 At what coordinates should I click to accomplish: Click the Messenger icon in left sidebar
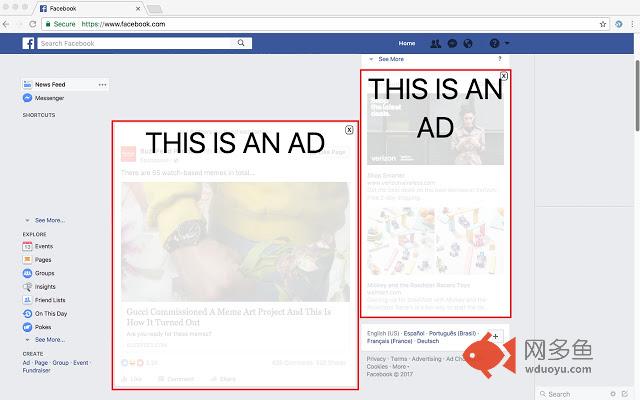(x=27, y=98)
